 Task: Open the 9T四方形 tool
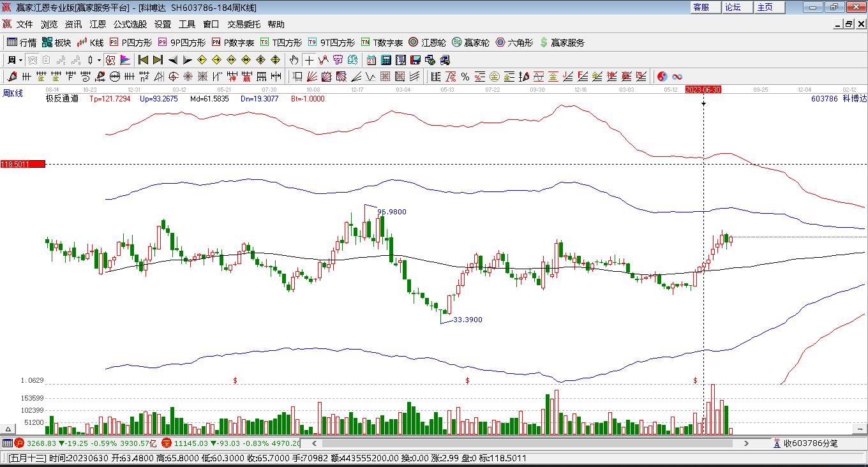click(331, 43)
